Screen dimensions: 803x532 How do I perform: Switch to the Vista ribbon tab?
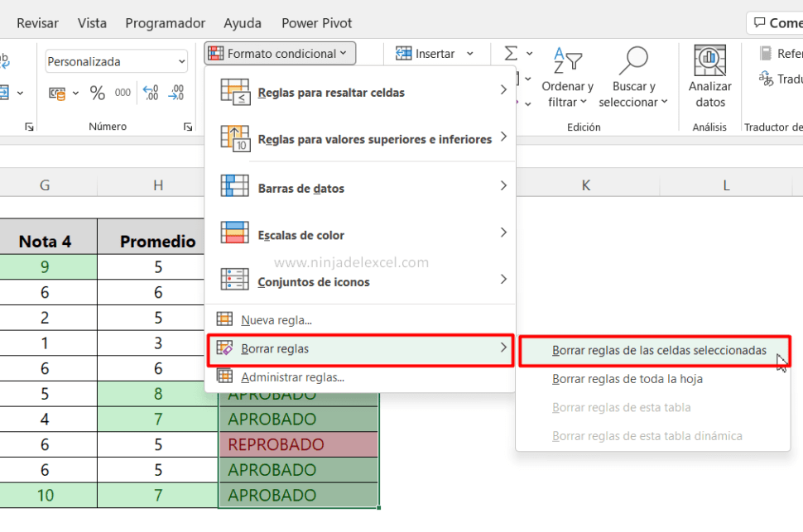click(92, 23)
